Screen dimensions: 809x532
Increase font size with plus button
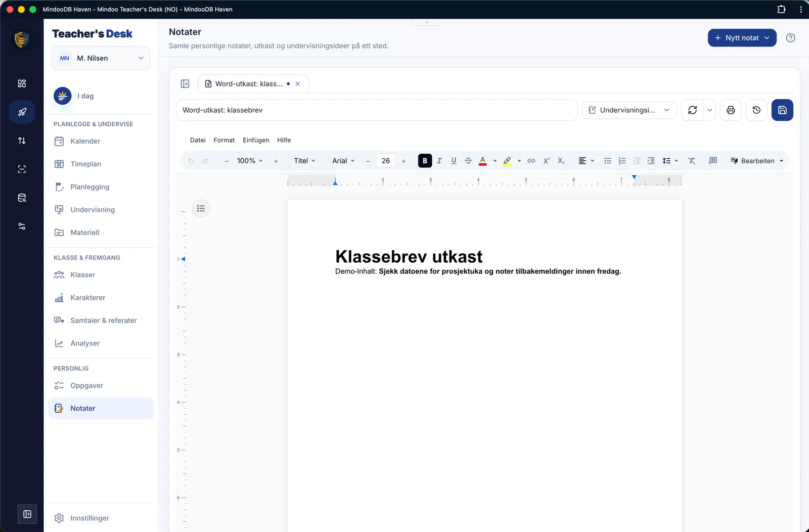(x=403, y=161)
